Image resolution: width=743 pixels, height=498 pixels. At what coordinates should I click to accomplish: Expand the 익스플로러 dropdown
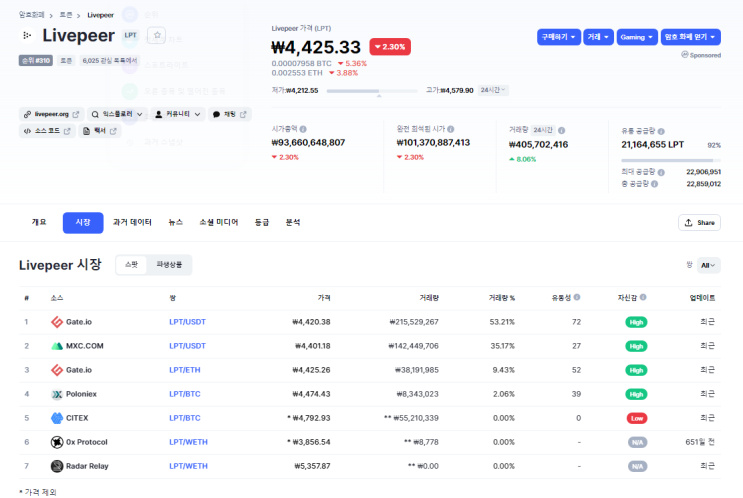[117, 114]
